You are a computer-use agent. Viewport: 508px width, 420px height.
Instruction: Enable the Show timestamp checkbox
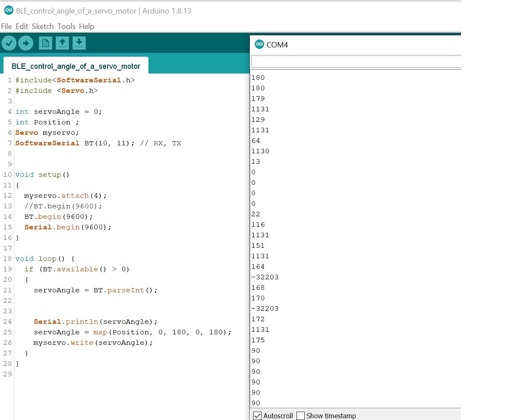[x=301, y=416]
